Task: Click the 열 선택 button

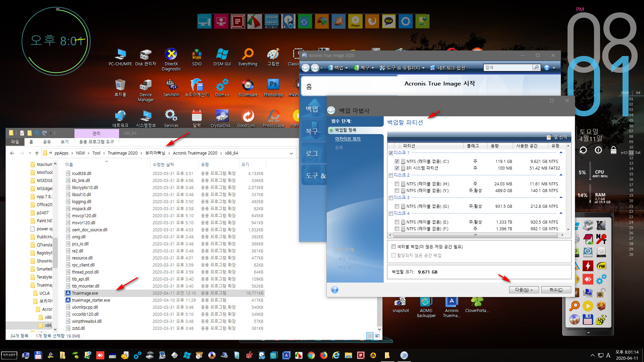Action: (557, 137)
